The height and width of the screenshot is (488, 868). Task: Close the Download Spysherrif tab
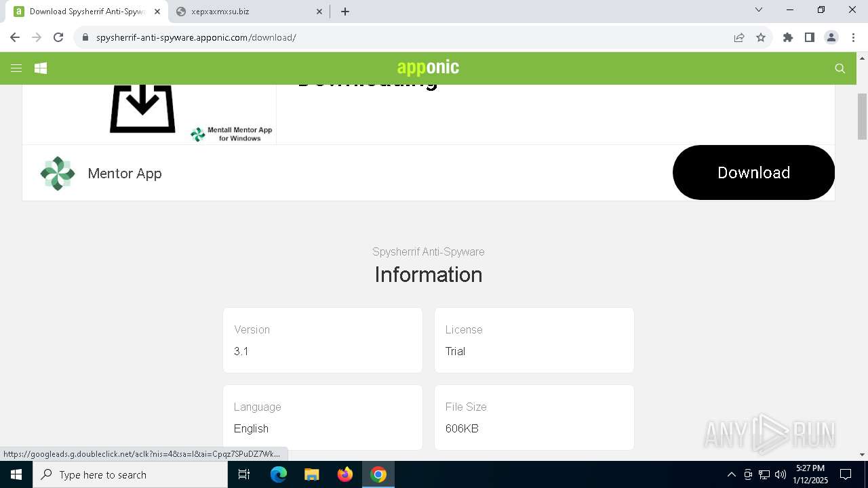tap(157, 12)
